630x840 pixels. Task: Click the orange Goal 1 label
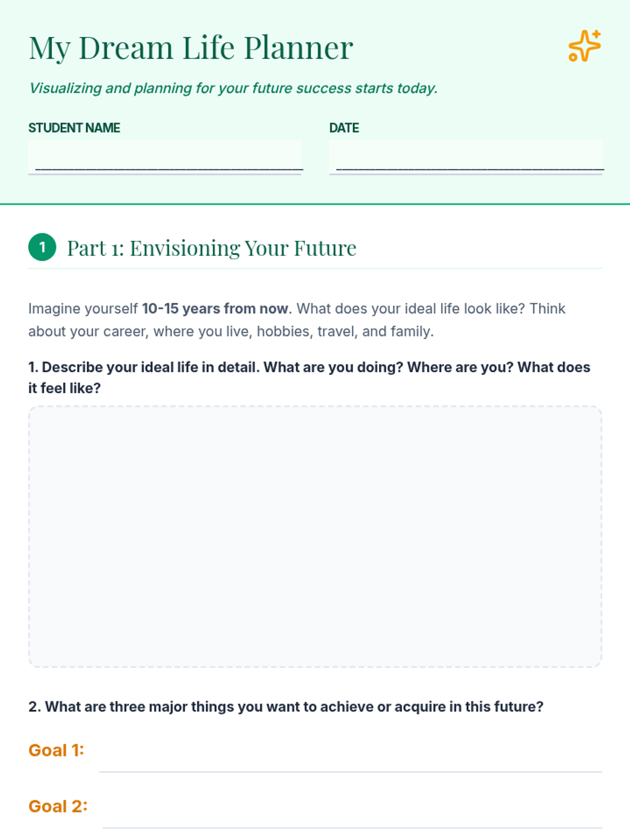pyautogui.click(x=56, y=750)
